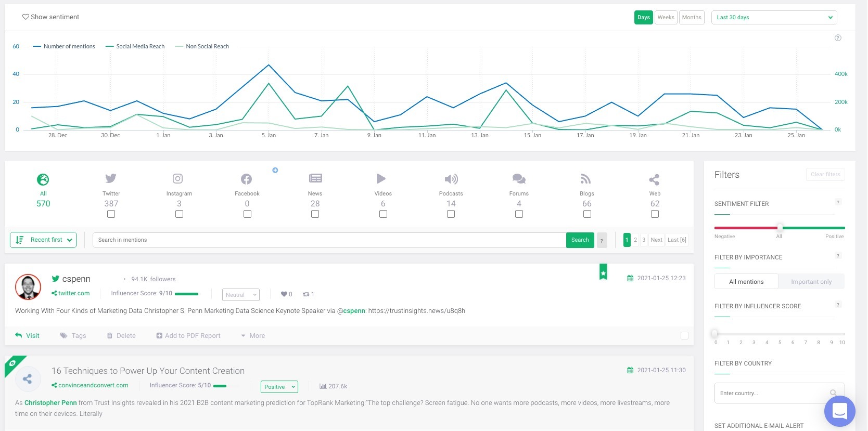Click the sentiment filter slider handle
868x431 pixels.
point(780,228)
